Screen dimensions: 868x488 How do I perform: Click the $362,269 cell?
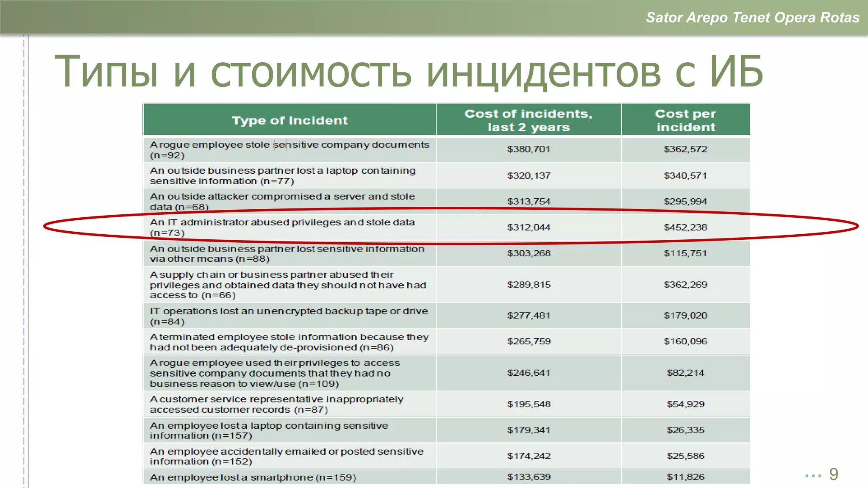pos(685,284)
